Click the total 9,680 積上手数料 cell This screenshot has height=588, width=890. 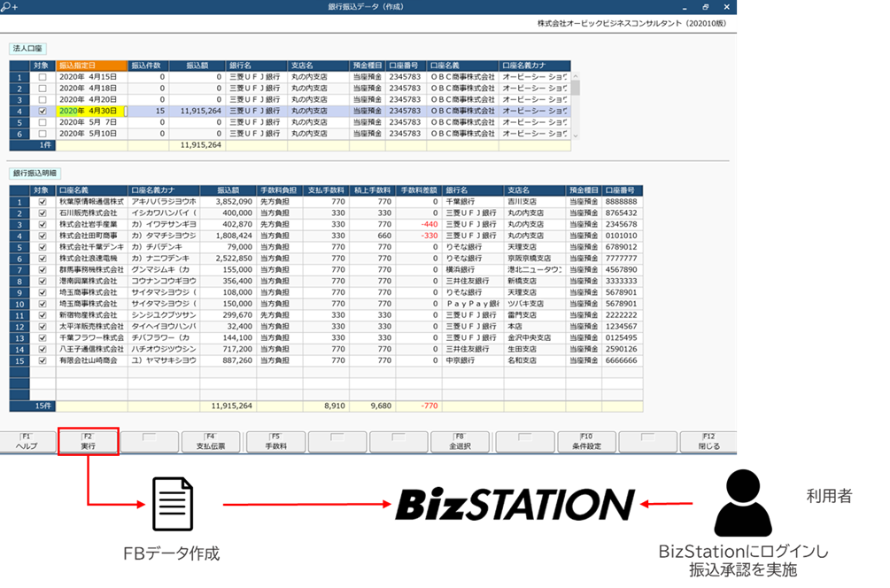point(372,406)
